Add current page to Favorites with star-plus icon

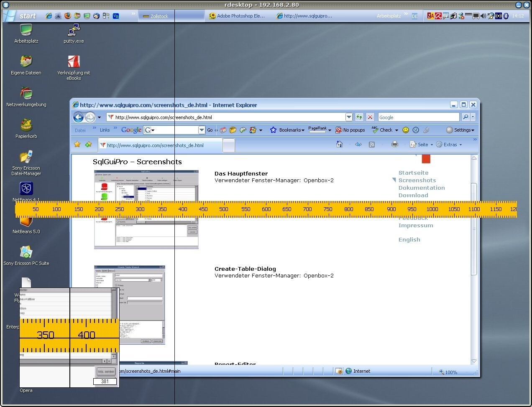pos(88,144)
